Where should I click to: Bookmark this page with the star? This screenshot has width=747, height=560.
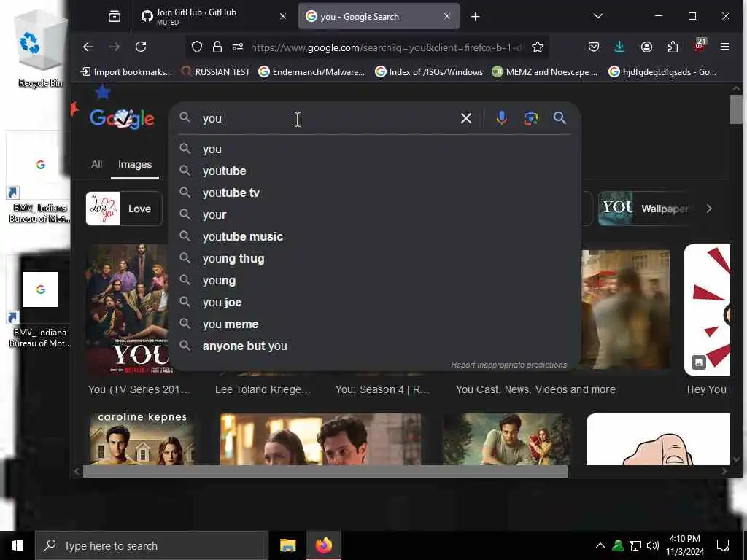tap(538, 47)
